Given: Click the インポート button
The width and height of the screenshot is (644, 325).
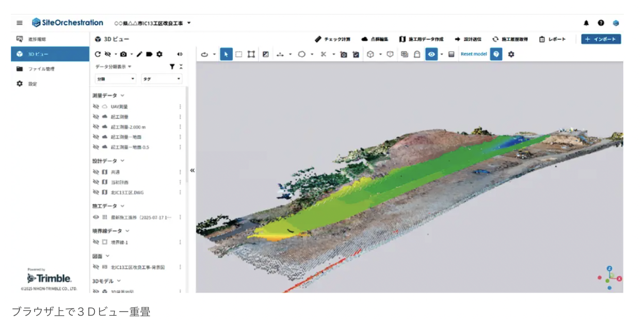Looking at the screenshot, I should [x=601, y=39].
